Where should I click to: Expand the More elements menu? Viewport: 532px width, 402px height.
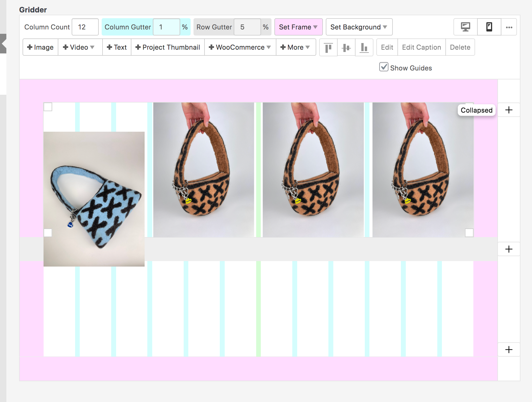tap(295, 47)
